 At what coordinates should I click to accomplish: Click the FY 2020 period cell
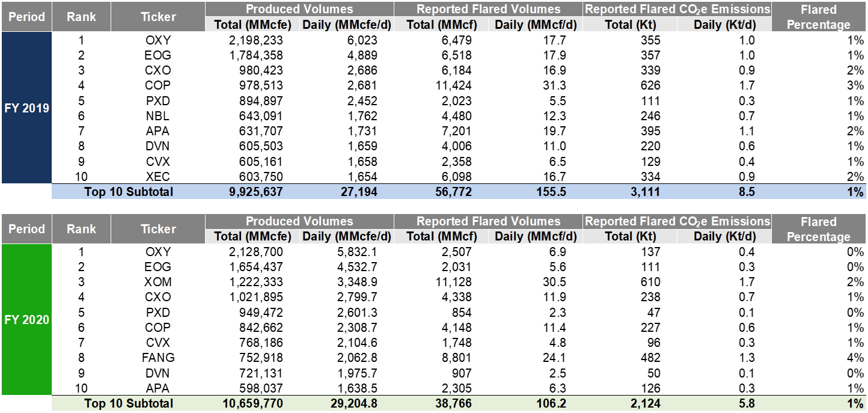[26, 320]
